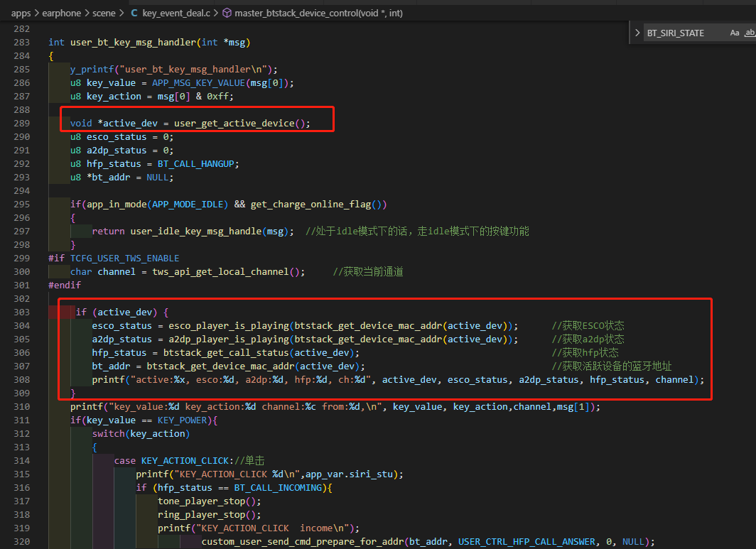Toggle Match Case in the find widget

[734, 33]
